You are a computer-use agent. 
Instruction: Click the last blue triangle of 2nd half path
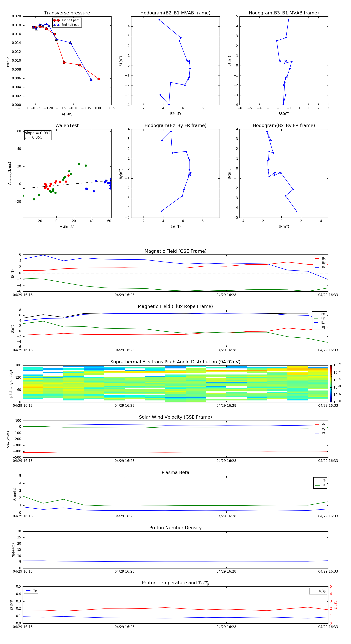tap(91, 79)
